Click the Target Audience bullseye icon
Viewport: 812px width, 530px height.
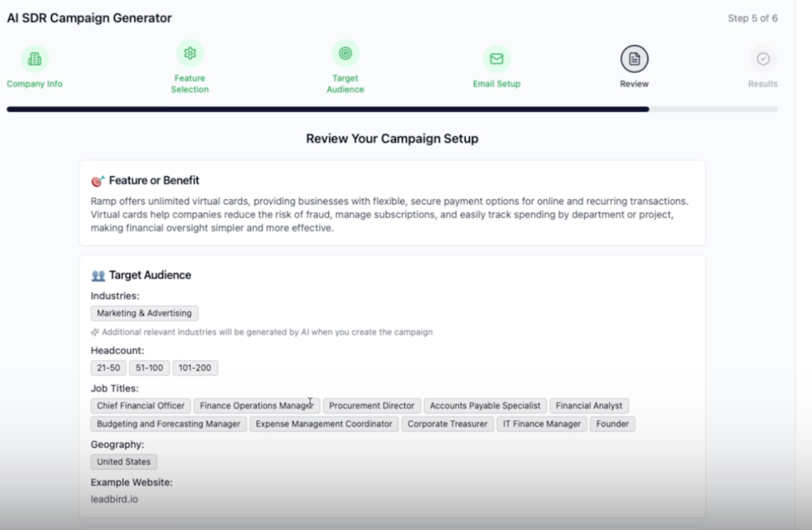tap(345, 54)
